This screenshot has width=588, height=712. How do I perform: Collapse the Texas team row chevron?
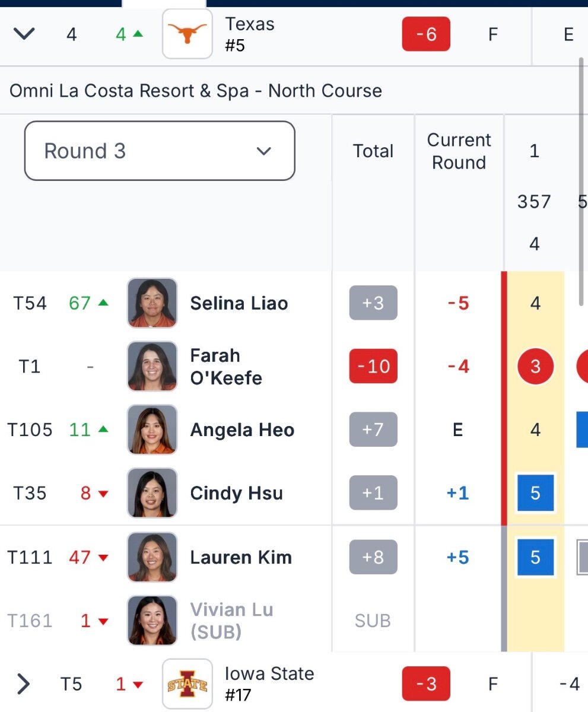point(24,34)
